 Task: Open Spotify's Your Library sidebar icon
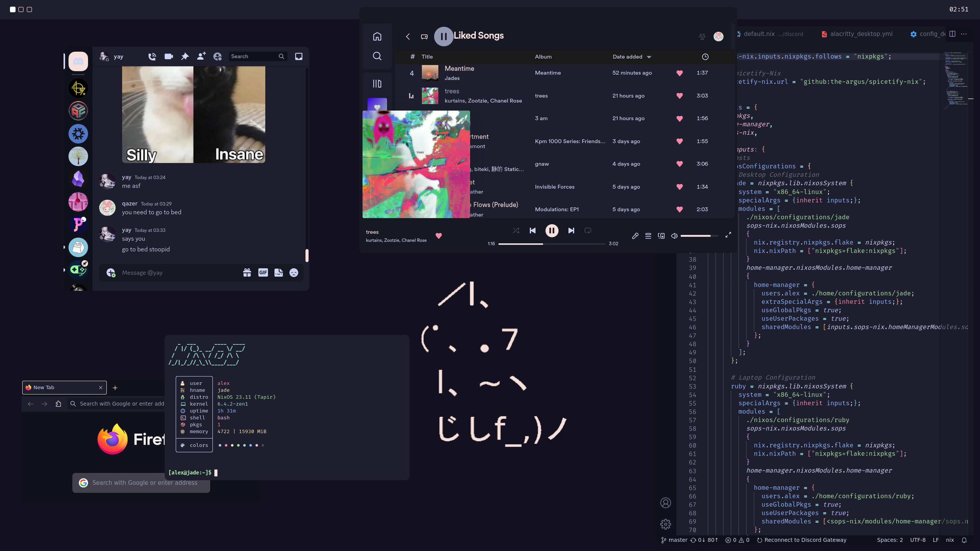(x=377, y=83)
